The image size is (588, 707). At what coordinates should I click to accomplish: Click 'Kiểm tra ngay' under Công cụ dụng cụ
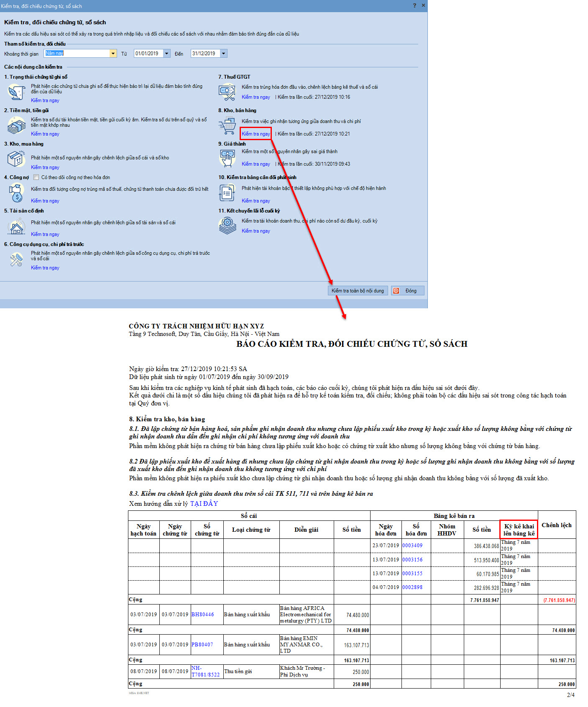pos(45,268)
